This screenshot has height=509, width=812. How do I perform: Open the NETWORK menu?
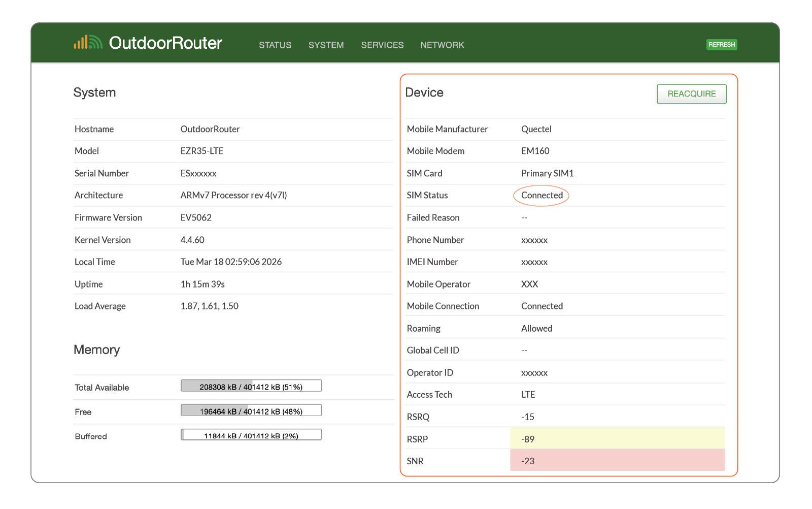tap(442, 45)
